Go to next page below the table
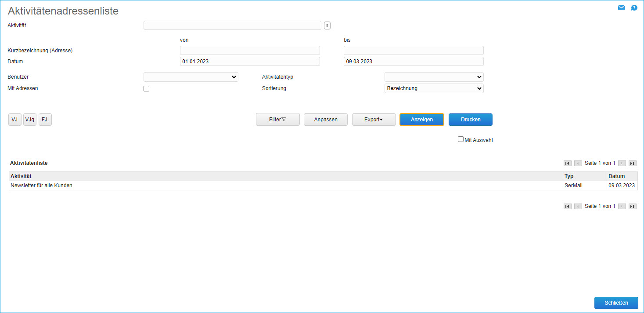This screenshot has height=313, width=644. click(x=622, y=206)
